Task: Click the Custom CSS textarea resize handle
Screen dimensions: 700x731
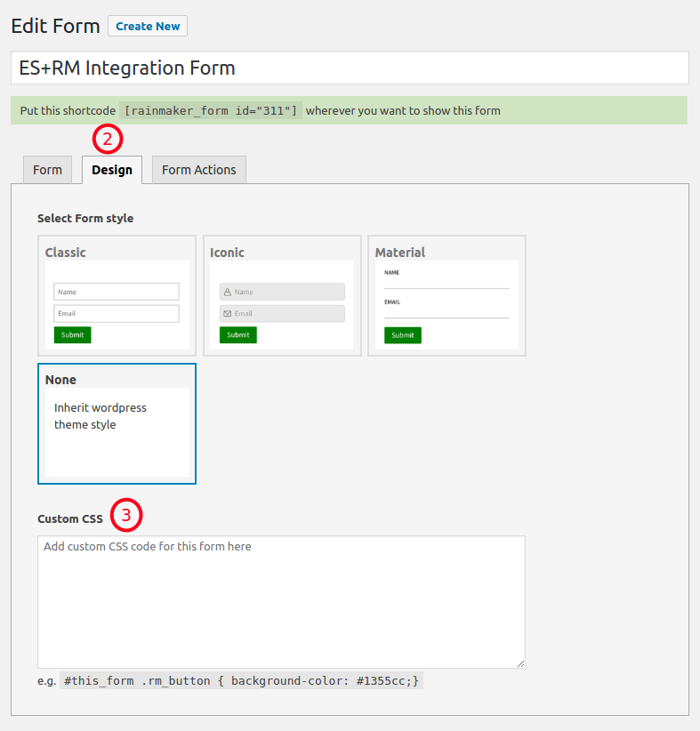Action: (x=520, y=663)
